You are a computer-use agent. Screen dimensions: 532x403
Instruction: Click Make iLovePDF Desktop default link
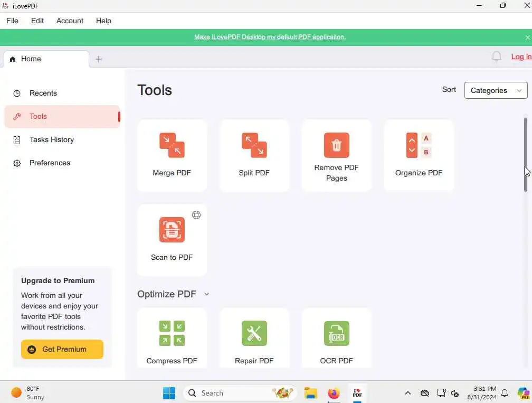(x=270, y=37)
